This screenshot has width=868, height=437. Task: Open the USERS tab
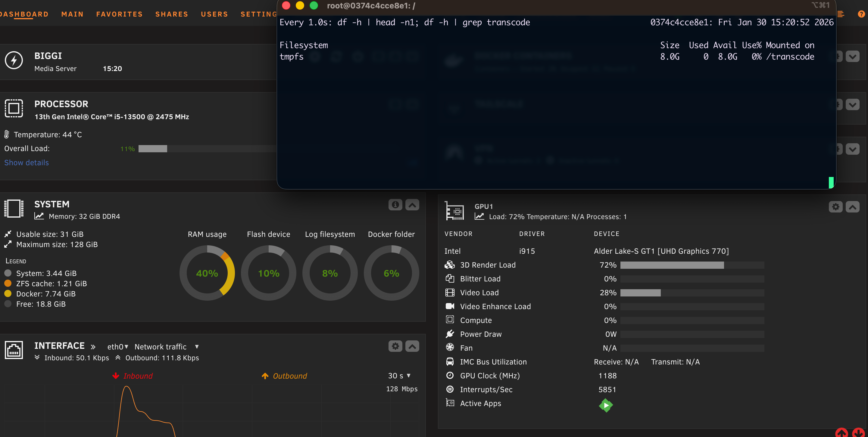214,14
